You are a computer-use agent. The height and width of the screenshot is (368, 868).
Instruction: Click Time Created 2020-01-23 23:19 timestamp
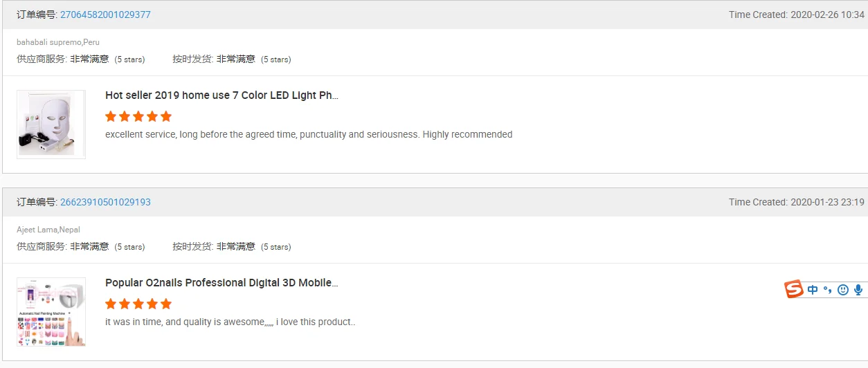796,202
